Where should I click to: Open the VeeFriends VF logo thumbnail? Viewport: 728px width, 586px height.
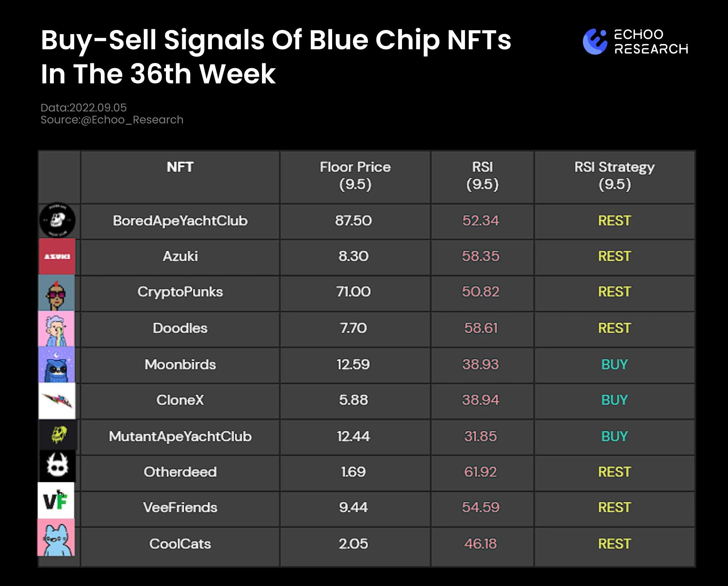(56, 501)
